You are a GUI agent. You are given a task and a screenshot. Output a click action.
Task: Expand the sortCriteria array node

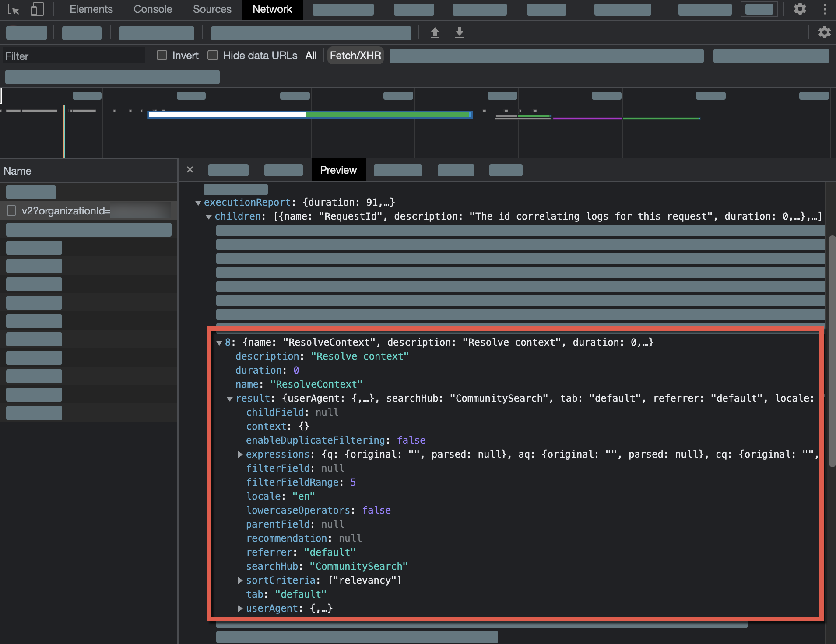point(240,581)
